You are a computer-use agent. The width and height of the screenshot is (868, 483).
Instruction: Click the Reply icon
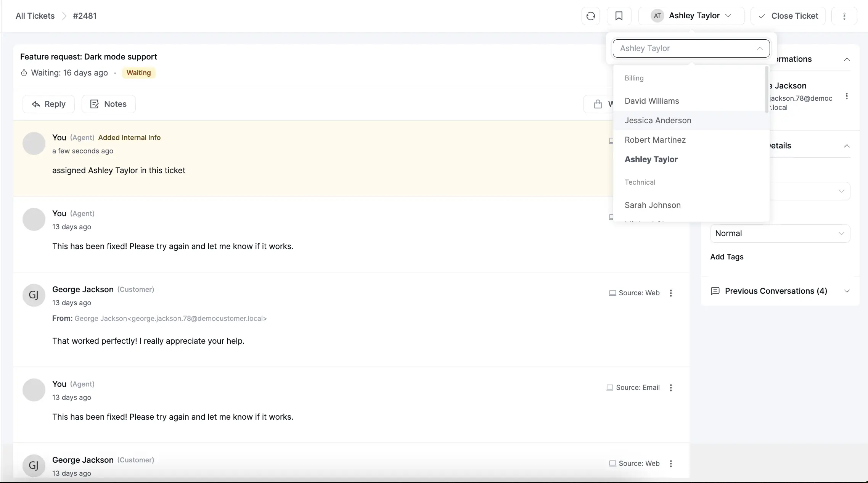coord(36,104)
